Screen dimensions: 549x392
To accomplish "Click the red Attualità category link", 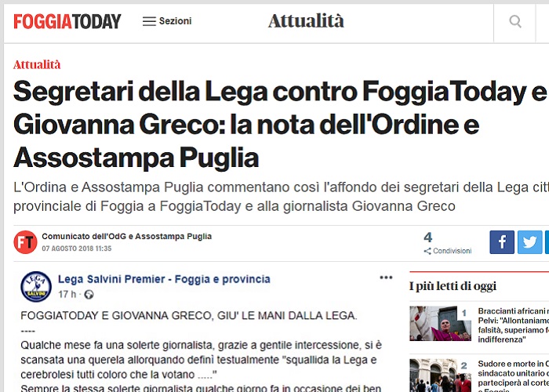I will click(x=37, y=65).
